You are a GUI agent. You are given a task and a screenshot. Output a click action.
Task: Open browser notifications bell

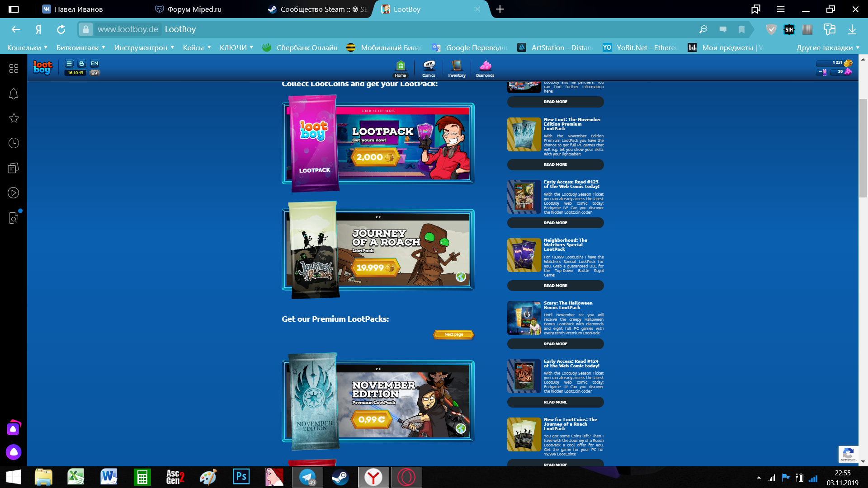click(x=14, y=94)
